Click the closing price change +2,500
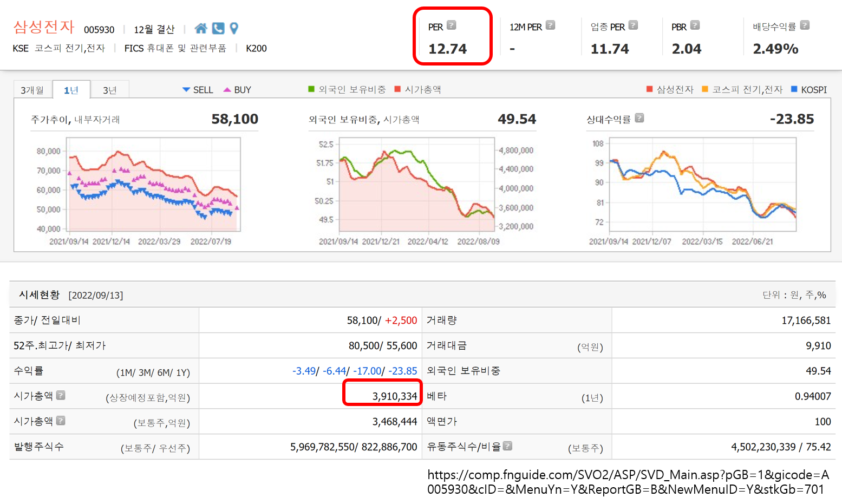The height and width of the screenshot is (504, 842). (x=401, y=320)
